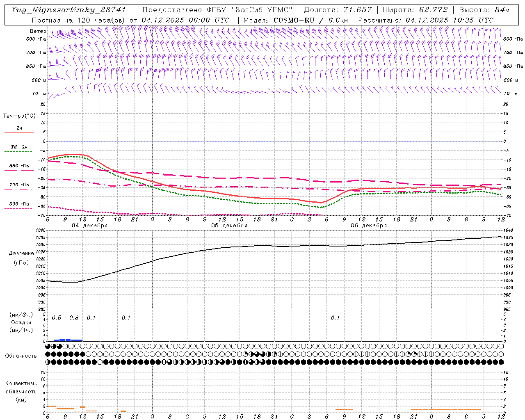525x420 pixels.
Task: Click the Конвективн. облачность panel label
Action: point(21,391)
